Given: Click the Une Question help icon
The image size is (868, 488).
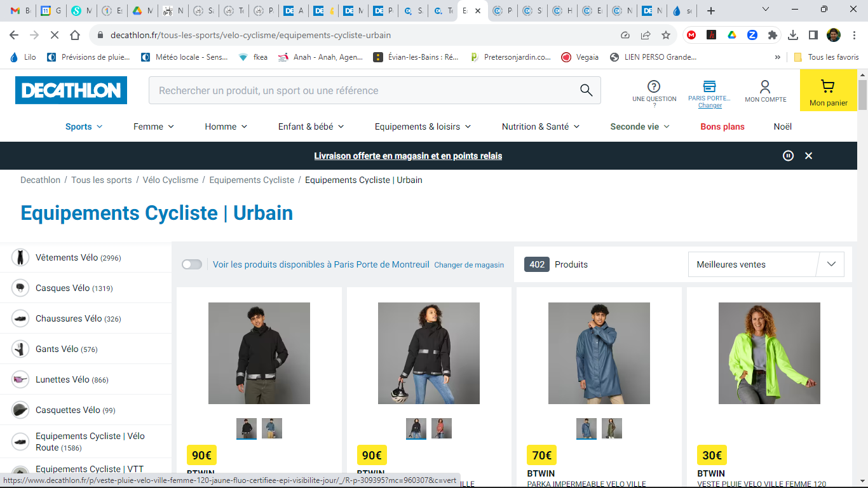Looking at the screenshot, I should [x=653, y=87].
